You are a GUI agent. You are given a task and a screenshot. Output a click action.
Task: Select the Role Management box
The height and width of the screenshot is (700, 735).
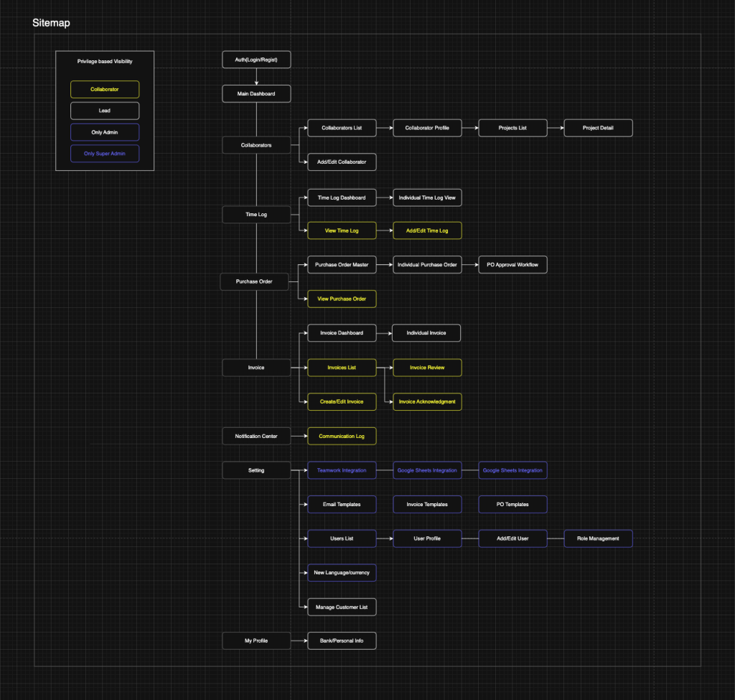[598, 538]
